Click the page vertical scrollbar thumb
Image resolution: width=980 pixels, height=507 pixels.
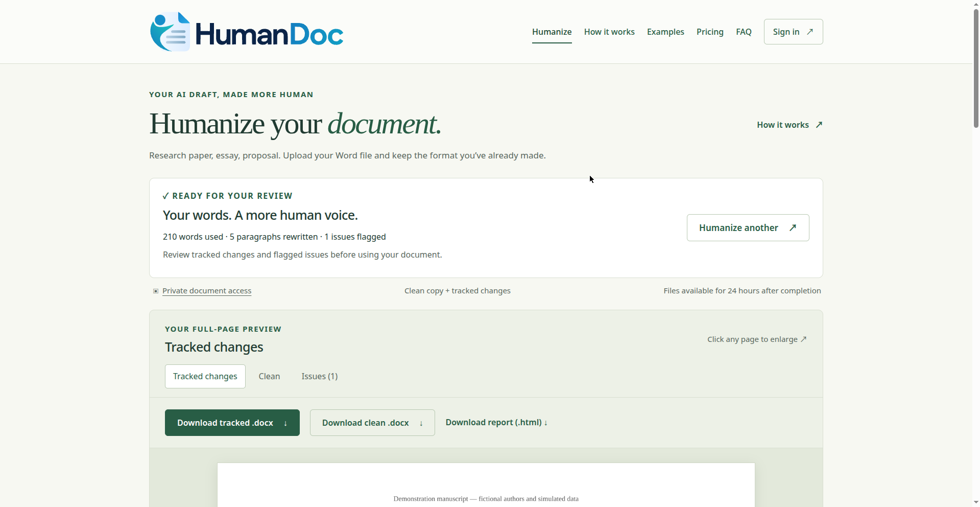coord(976,67)
